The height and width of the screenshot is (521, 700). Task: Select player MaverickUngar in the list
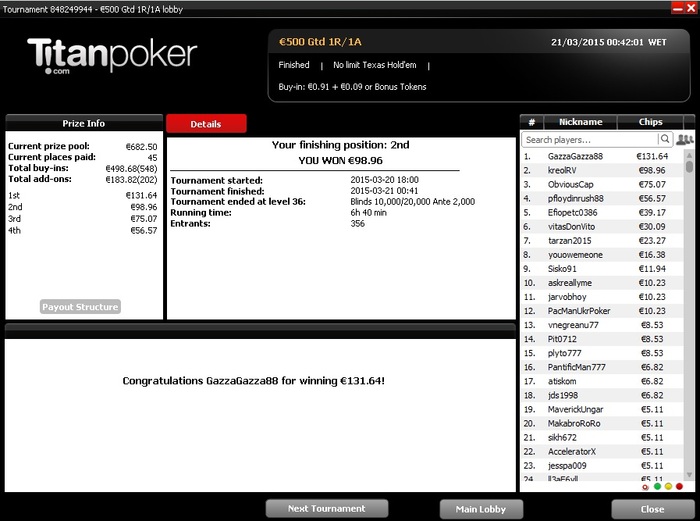[x=602, y=409]
